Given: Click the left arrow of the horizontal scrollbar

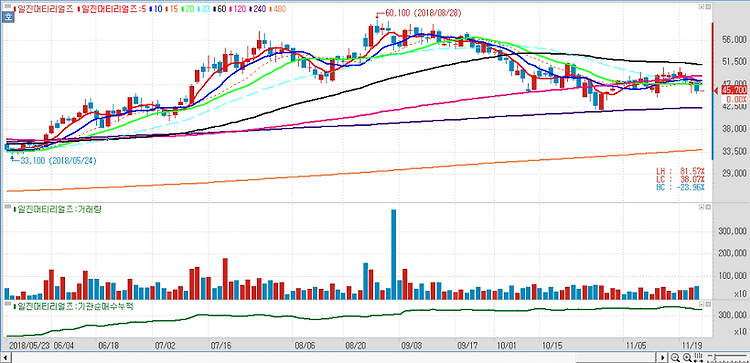Looking at the screenshot, I should click(6, 357).
